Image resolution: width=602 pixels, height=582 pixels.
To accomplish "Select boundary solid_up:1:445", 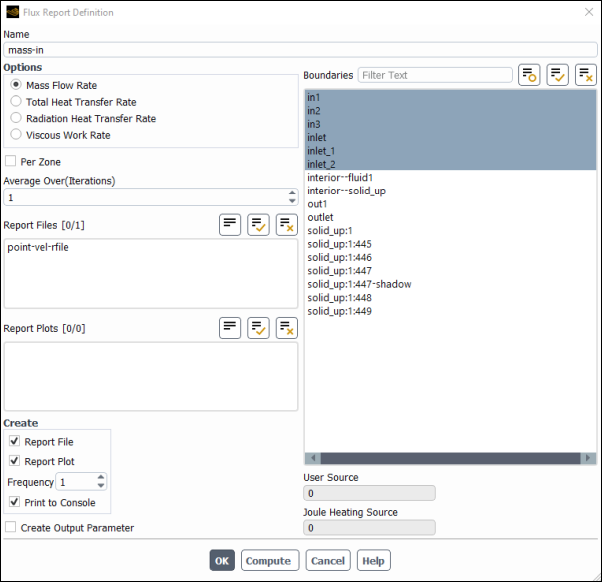I will [450, 244].
